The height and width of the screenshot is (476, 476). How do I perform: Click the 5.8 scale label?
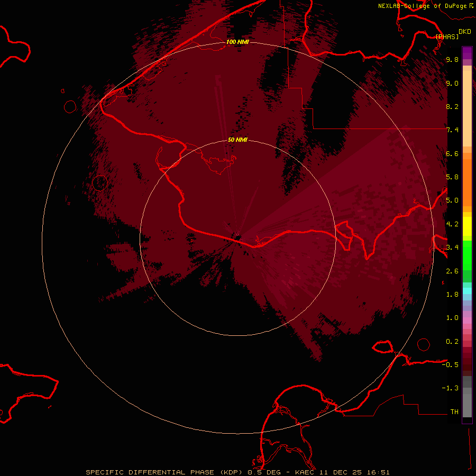tap(452, 177)
